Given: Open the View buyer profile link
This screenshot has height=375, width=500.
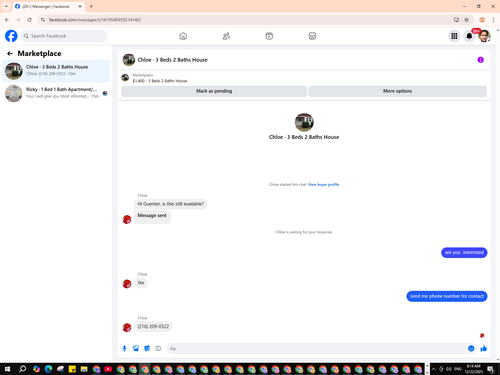Looking at the screenshot, I should coord(323,184).
